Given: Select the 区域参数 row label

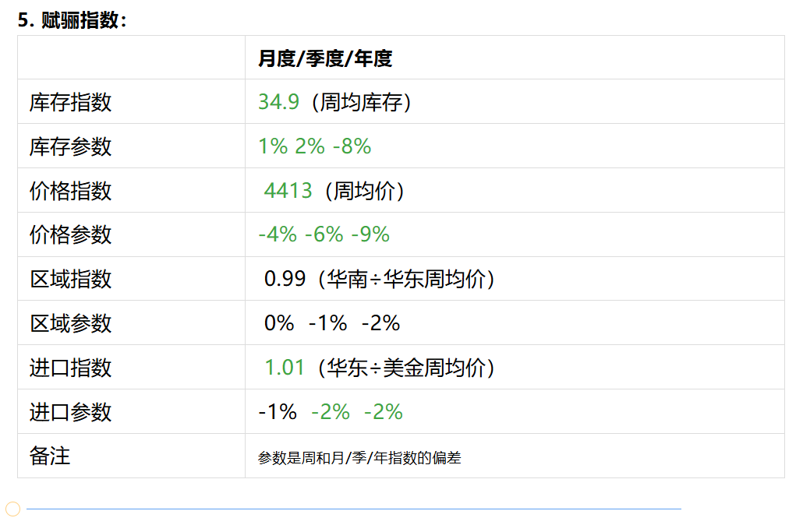Looking at the screenshot, I should (x=71, y=323).
